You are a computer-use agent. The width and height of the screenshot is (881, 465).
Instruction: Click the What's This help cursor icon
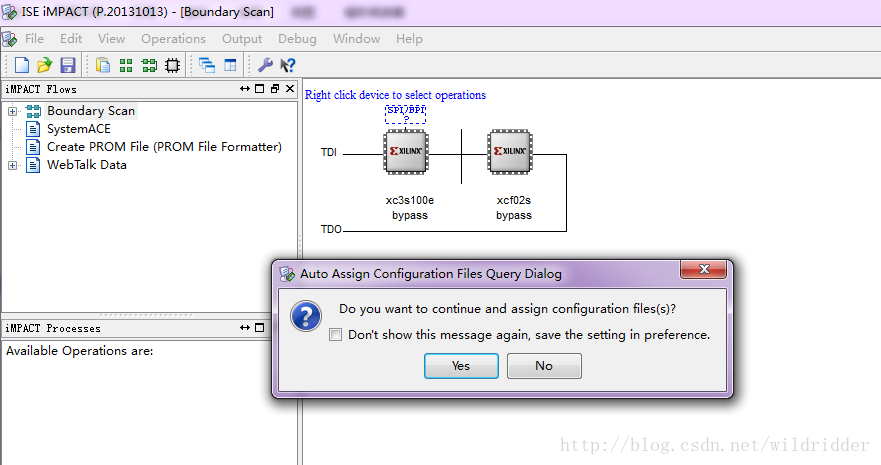[288, 65]
